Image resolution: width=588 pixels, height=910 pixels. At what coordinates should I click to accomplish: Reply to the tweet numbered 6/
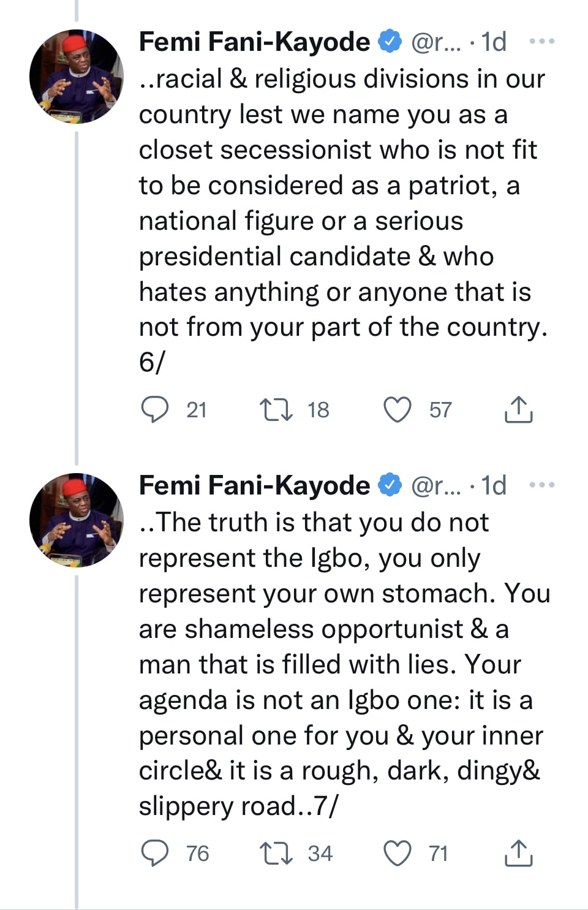pos(154,409)
